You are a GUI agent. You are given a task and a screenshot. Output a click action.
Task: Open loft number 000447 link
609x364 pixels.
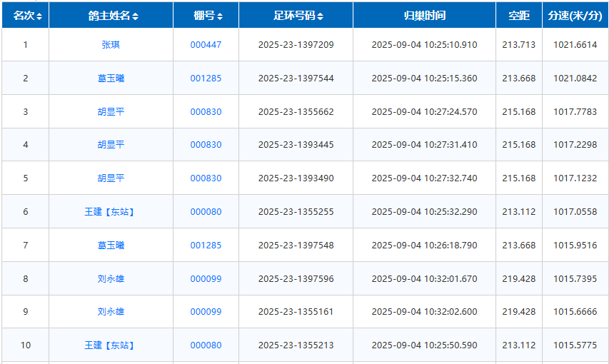coord(206,45)
